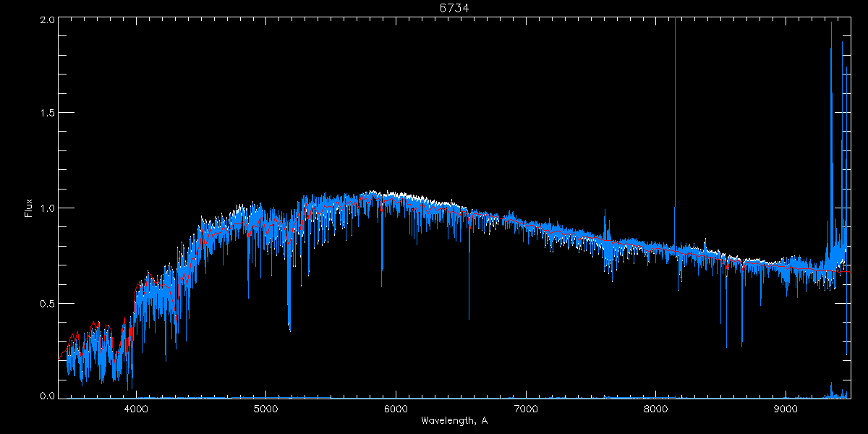
Task: Click the 5000 wavelength tick label
Action: click(266, 409)
